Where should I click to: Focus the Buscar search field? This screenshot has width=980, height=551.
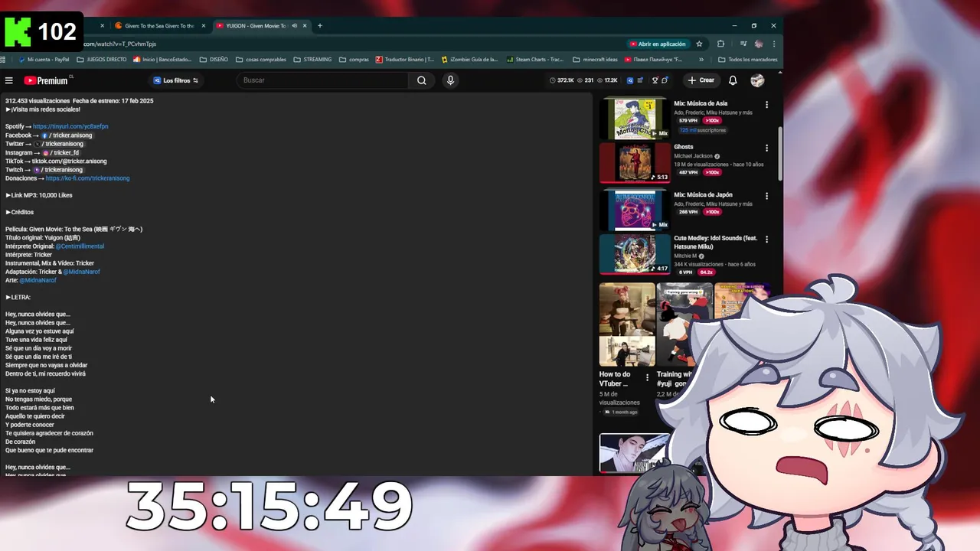click(x=322, y=80)
